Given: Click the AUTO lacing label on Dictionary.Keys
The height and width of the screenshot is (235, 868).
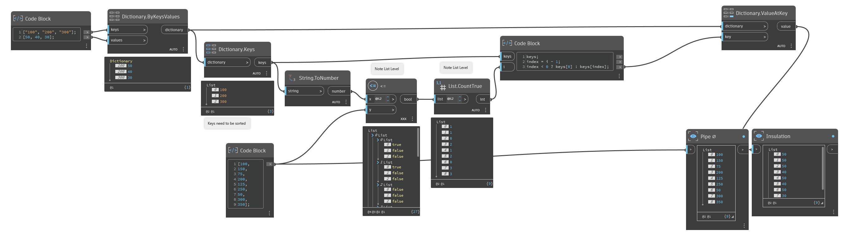Looking at the screenshot, I should [256, 73].
